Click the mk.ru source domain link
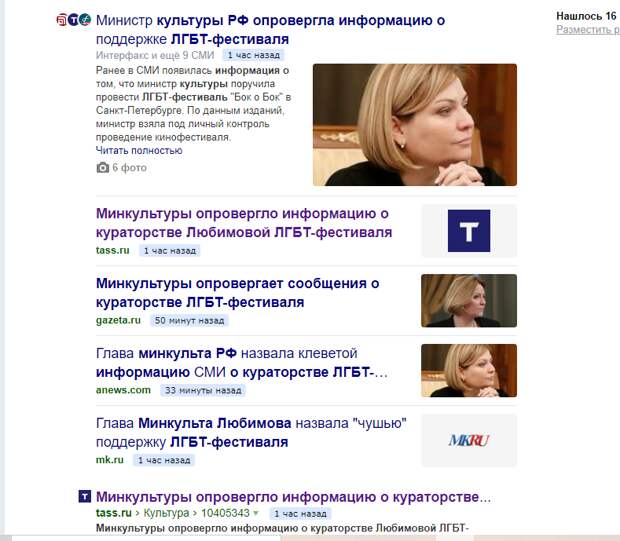Viewport: 620px width, 541px height. (x=110, y=460)
